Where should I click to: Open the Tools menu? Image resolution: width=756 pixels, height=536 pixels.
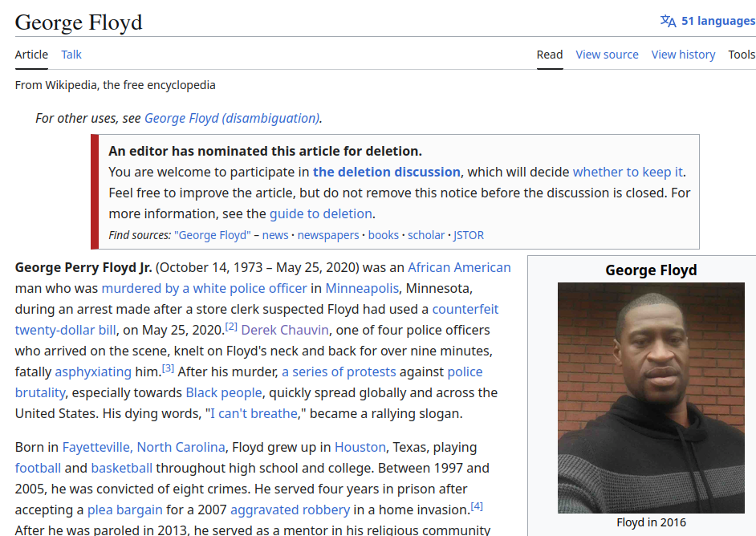[742, 55]
